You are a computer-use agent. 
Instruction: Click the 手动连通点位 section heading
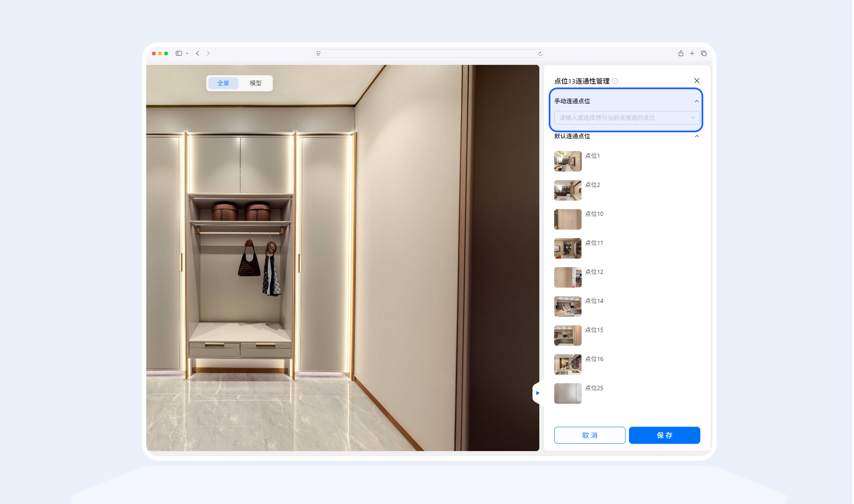click(572, 101)
